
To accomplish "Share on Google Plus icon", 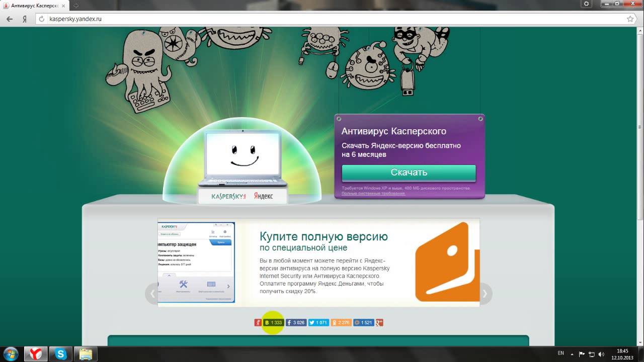I will pos(379,322).
